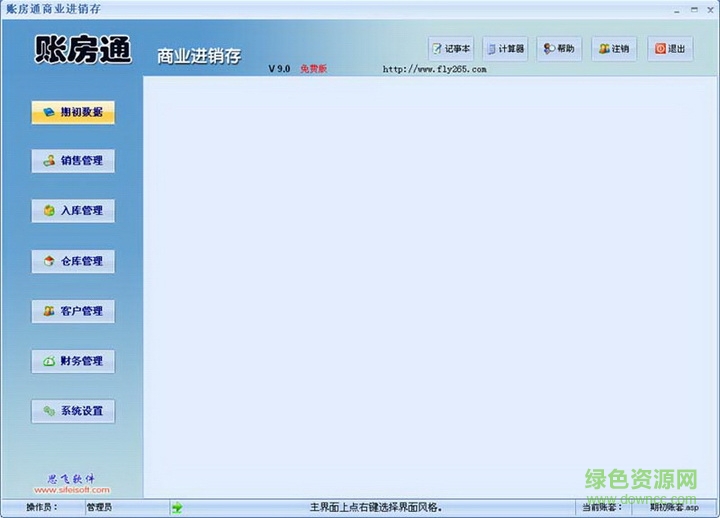
Task: Click 期初账套.asp in status bar
Action: [674, 507]
